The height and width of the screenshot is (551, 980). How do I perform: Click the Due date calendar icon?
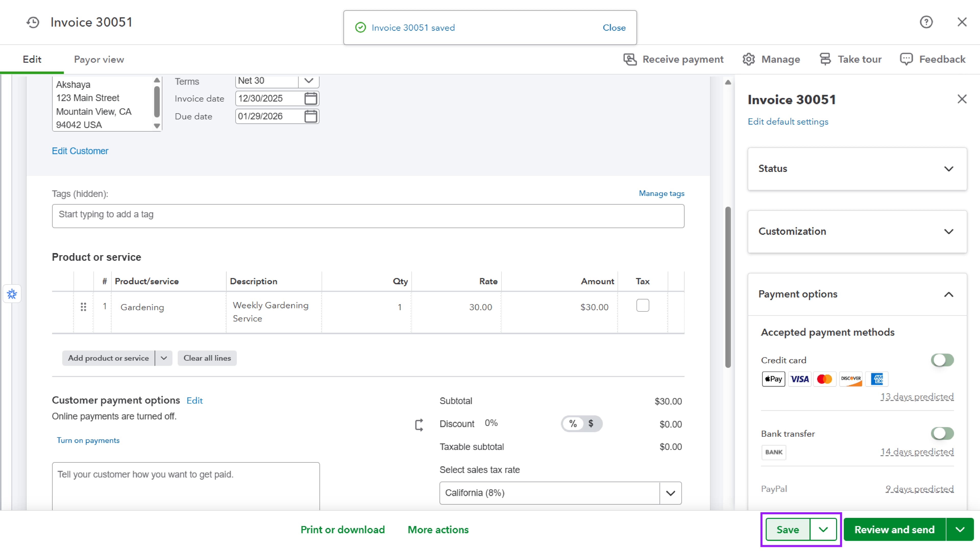click(310, 116)
